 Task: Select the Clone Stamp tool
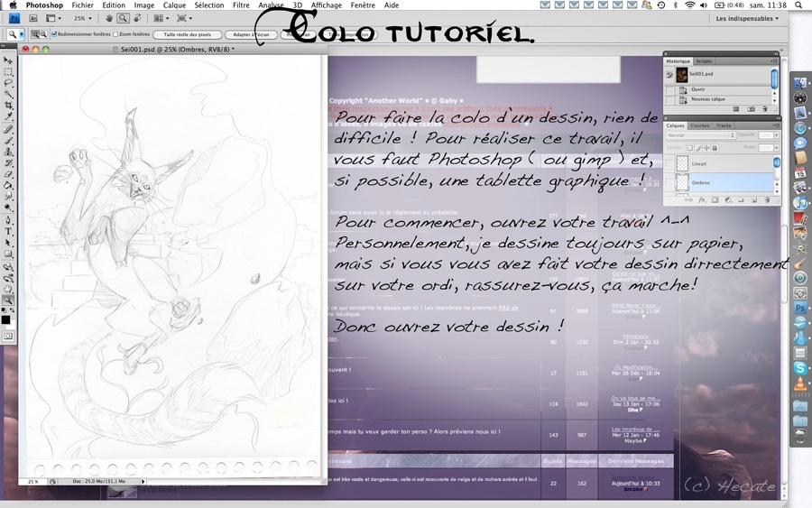pos(8,152)
